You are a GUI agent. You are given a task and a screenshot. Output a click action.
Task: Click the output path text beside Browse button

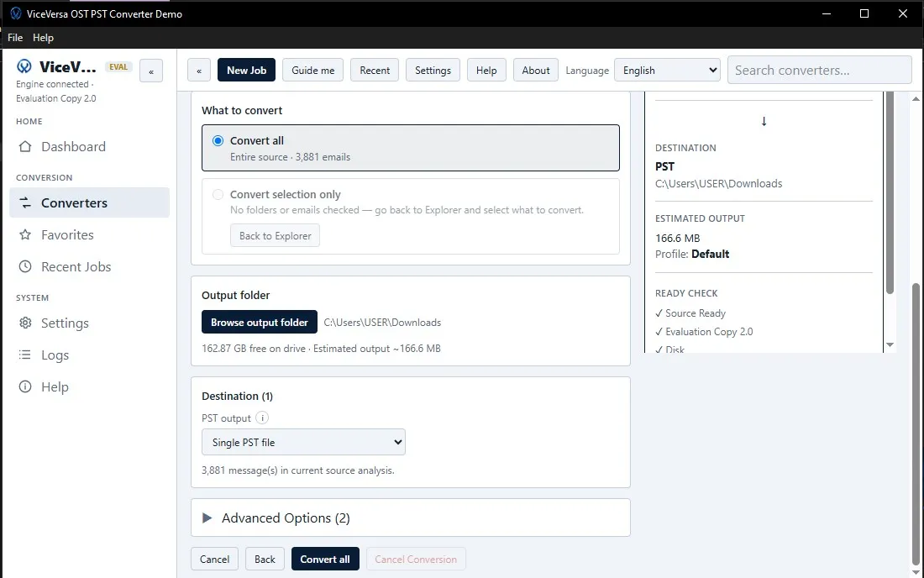click(x=382, y=323)
